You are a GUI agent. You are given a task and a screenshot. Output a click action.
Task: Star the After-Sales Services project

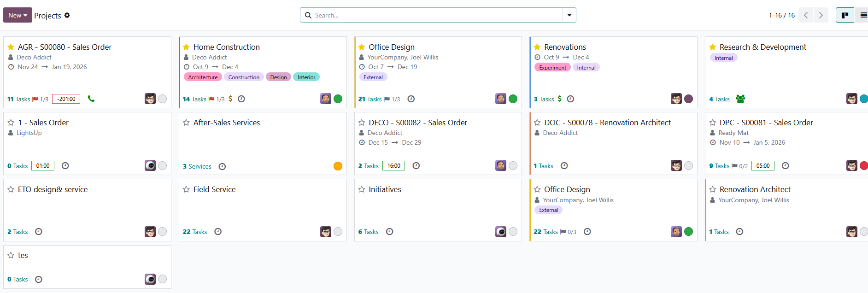[x=186, y=123]
